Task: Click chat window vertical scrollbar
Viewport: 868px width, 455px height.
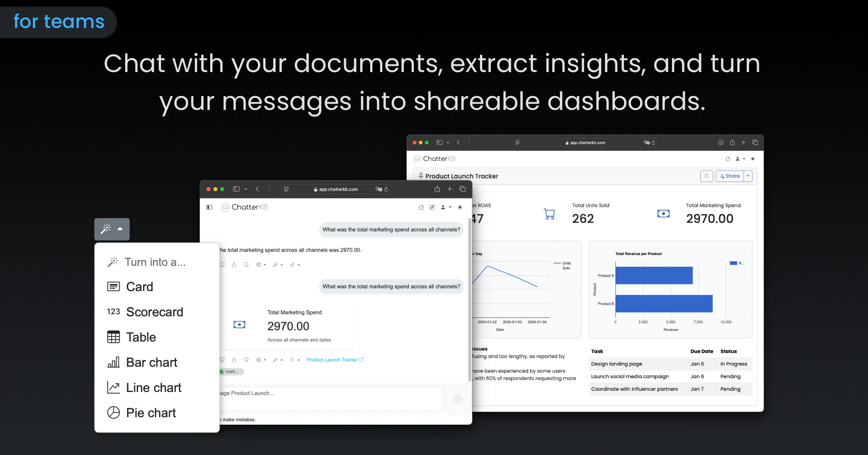Action: click(x=469, y=299)
